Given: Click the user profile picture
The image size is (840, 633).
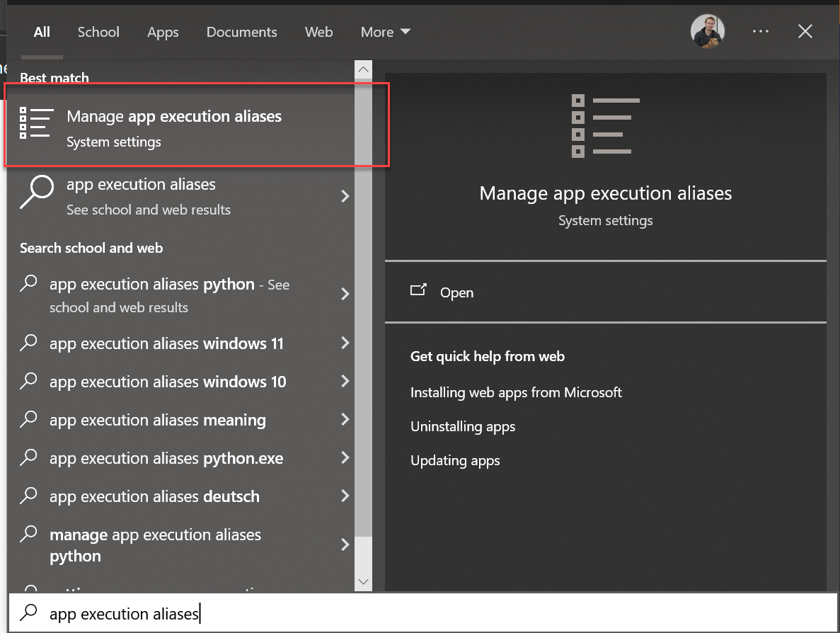Looking at the screenshot, I should (708, 32).
